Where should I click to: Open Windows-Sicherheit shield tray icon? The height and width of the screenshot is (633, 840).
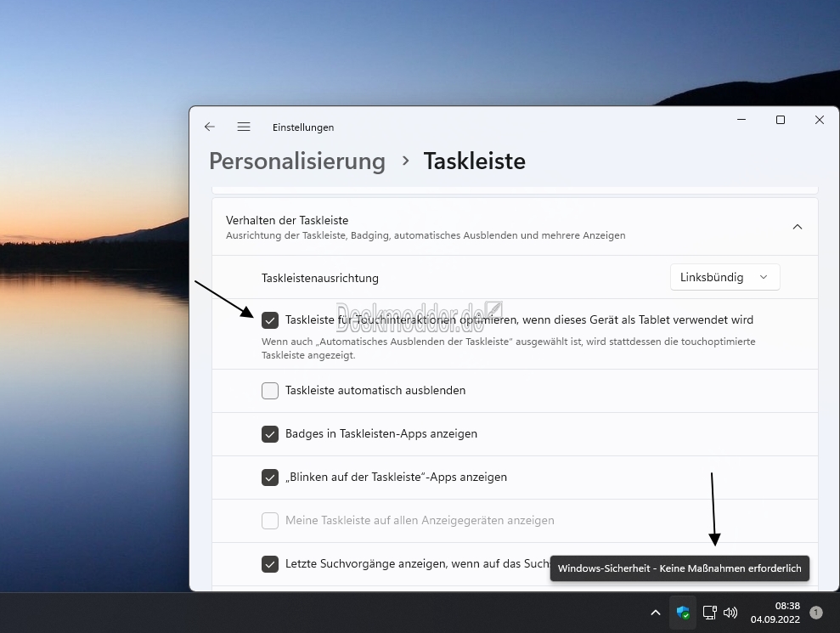coord(683,613)
